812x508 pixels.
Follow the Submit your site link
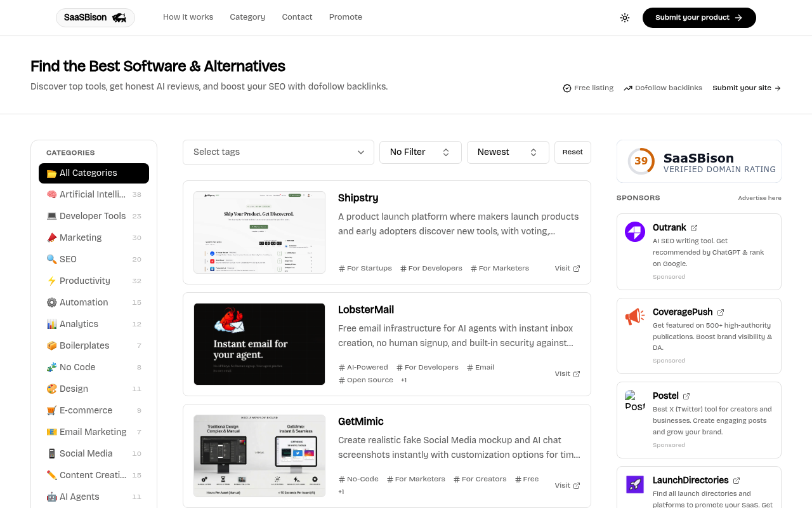pos(747,88)
